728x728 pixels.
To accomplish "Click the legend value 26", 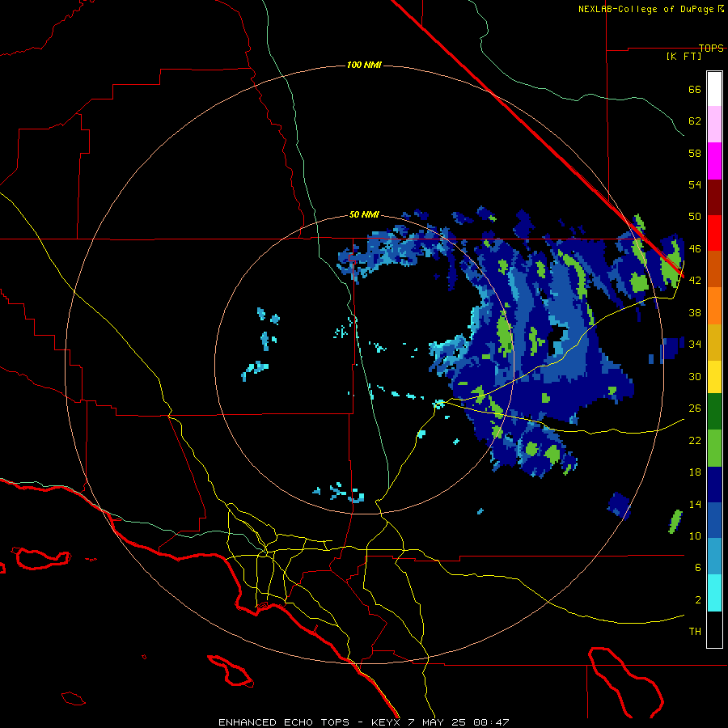I will pos(695,408).
